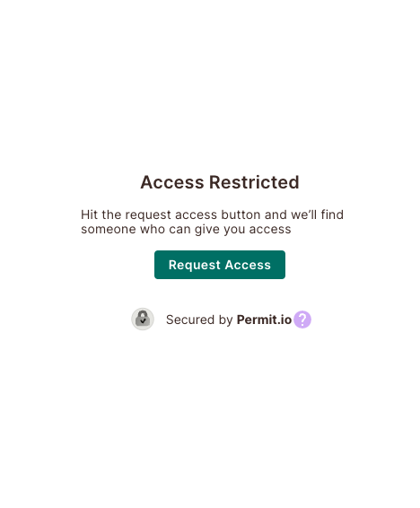Click the Secured by label
Image resolution: width=420 pixels, height=508 pixels.
199,320
